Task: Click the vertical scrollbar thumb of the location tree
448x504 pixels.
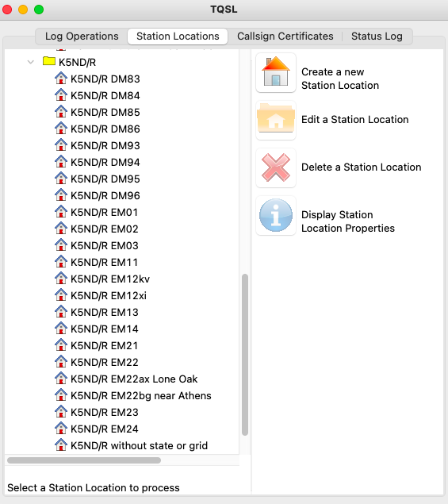Action: [x=245, y=355]
